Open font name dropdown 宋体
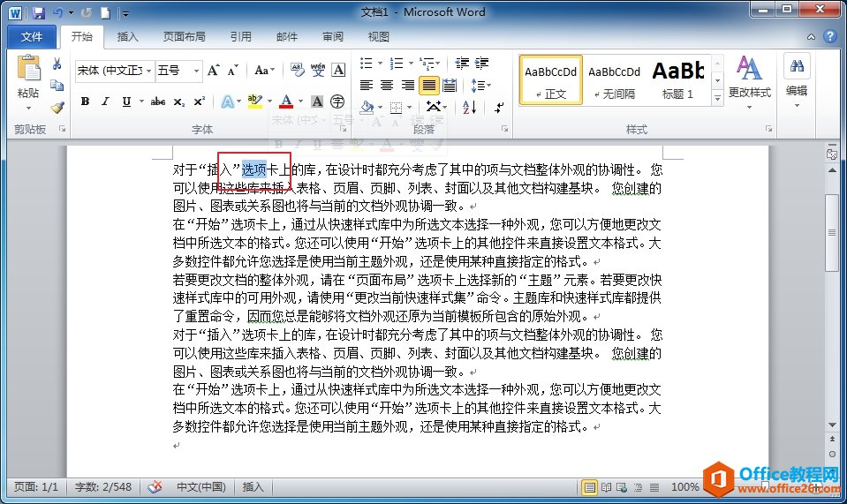Viewport: 847px width, 504px height. tap(148, 71)
